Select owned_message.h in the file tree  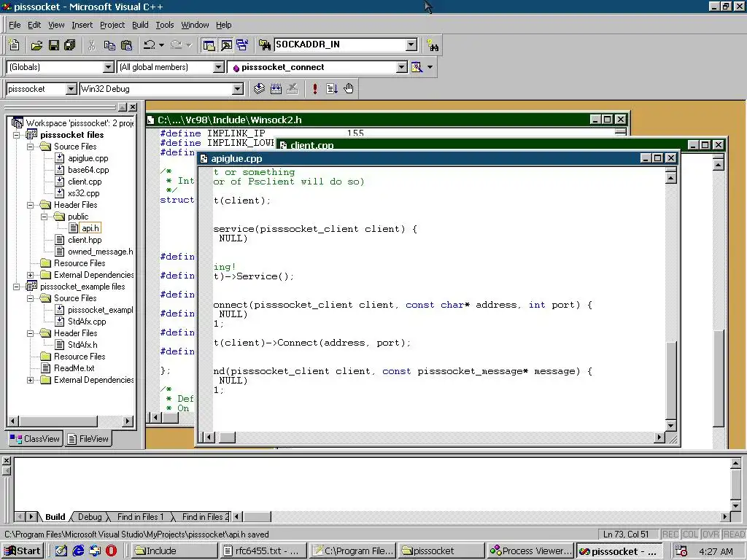click(100, 252)
